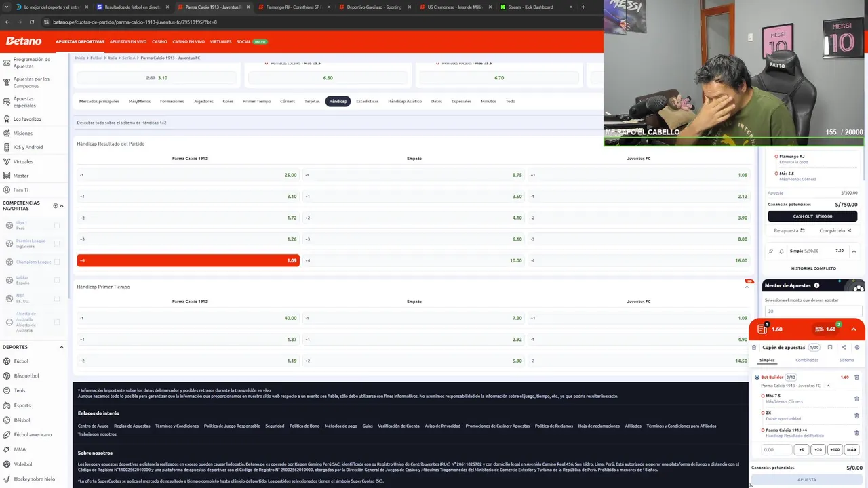Add +20 to stake
Viewport: 868px width, 488px height.
[818, 449]
